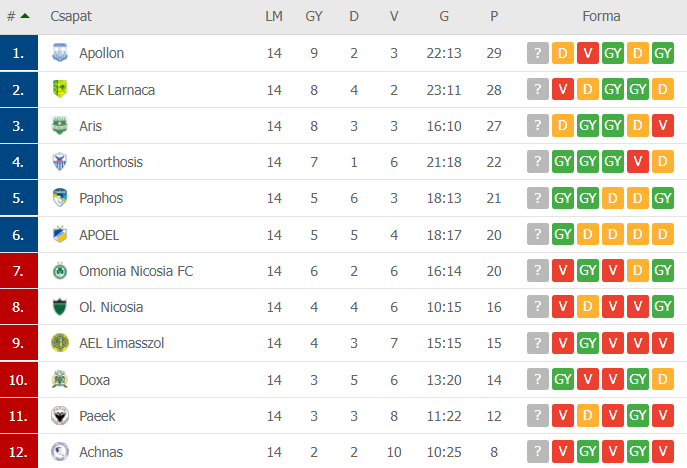Click the Doxa team crest icon
687x468 pixels.
tap(60, 379)
